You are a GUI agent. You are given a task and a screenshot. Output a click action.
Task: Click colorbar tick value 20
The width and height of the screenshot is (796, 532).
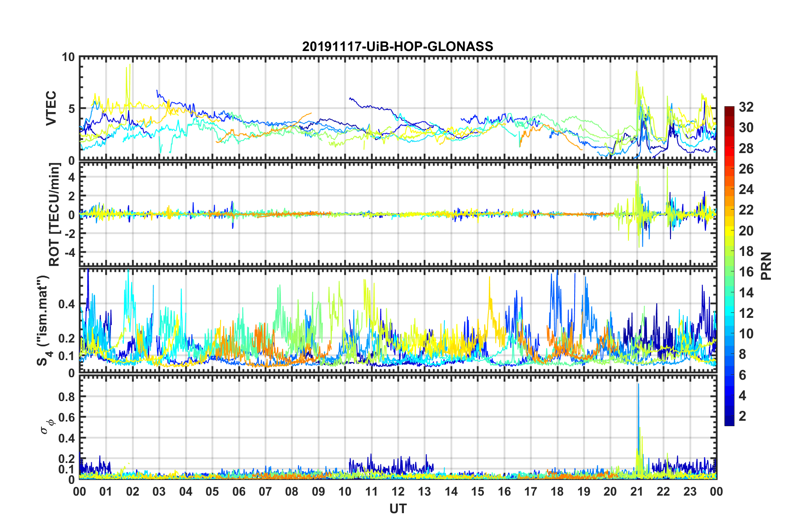click(x=746, y=231)
